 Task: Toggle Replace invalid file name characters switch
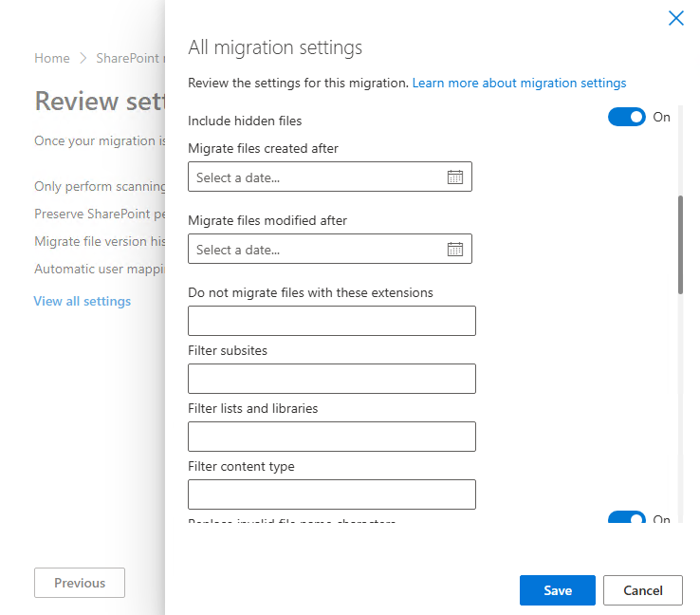[x=626, y=519]
